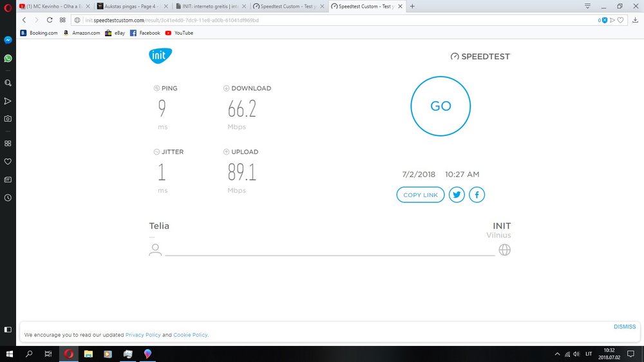Open the Privacy Policy link

click(142, 335)
